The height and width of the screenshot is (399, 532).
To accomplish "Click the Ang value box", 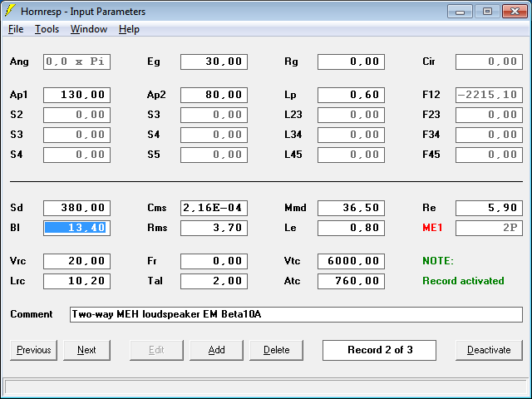I will click(x=76, y=62).
